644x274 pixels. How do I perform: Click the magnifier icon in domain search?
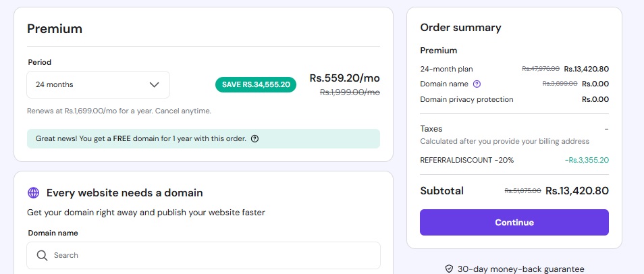pos(42,255)
